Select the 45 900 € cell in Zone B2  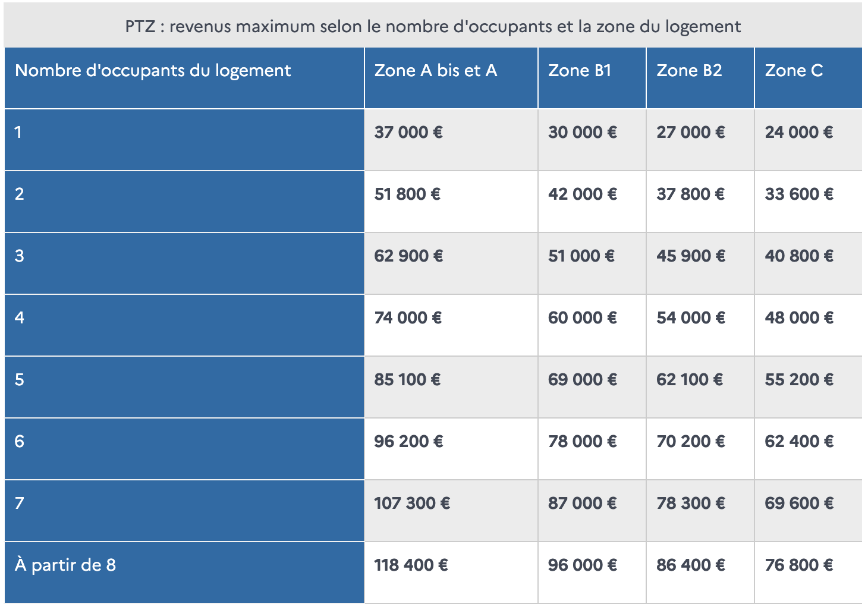click(700, 263)
